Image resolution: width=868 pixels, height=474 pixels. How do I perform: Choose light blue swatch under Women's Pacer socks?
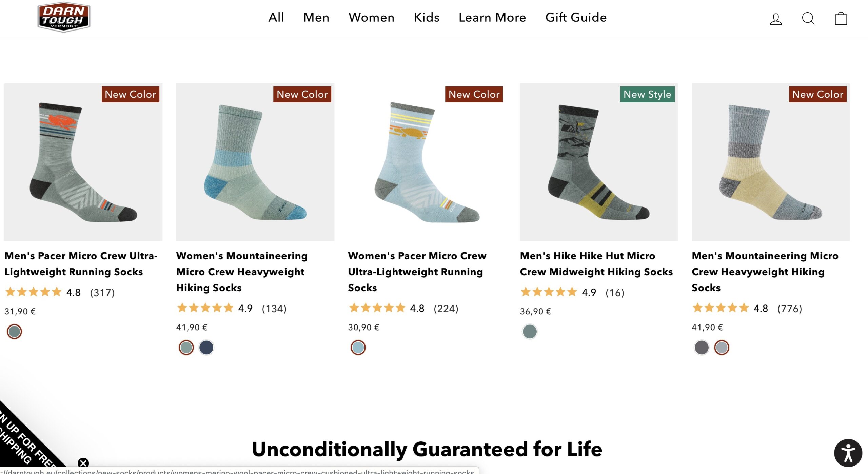358,348
